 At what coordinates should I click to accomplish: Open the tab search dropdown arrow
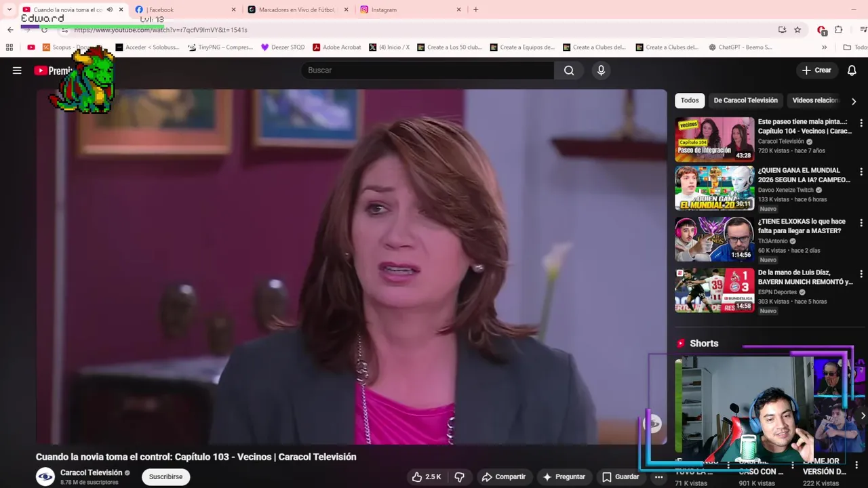coord(9,9)
